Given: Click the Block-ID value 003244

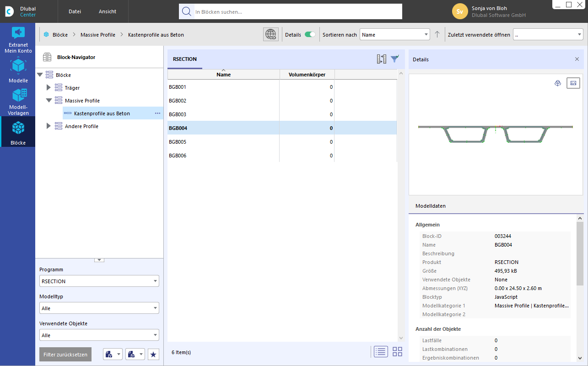Looking at the screenshot, I should point(503,236).
